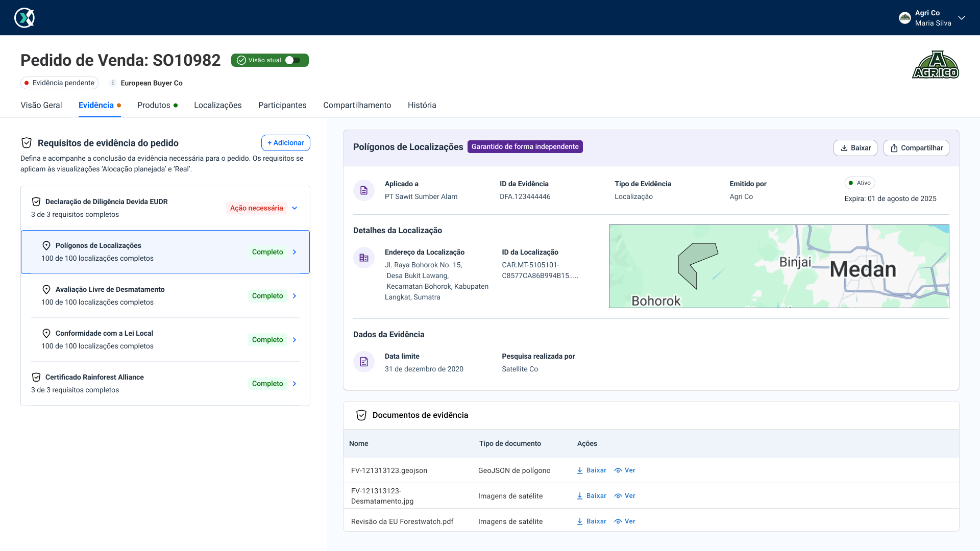Click document icon beside Data limite
Screen dimensions: 980x551
pos(364,362)
